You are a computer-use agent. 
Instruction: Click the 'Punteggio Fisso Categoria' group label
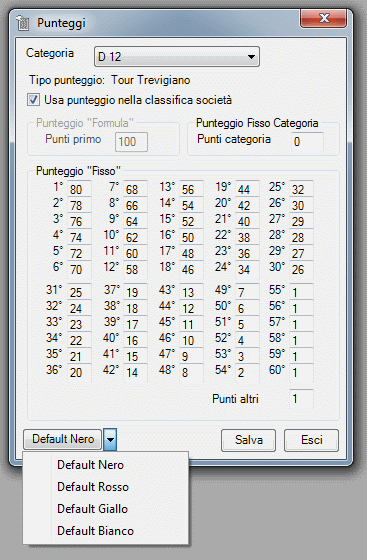click(257, 123)
